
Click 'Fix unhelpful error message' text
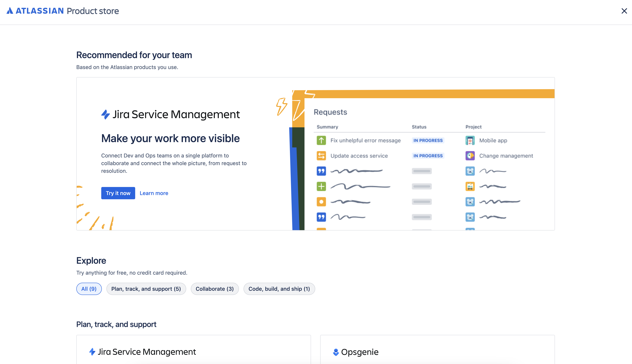pos(365,141)
